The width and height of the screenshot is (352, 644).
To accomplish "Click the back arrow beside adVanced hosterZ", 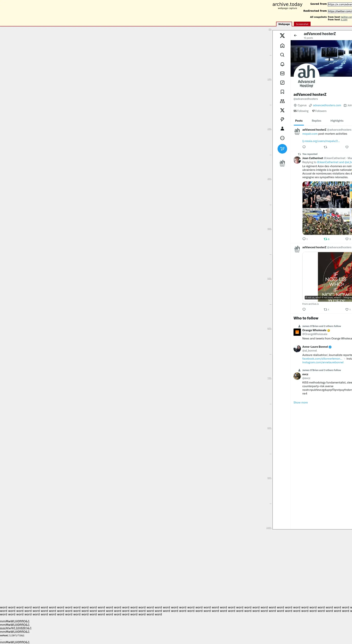I will coord(295,35).
